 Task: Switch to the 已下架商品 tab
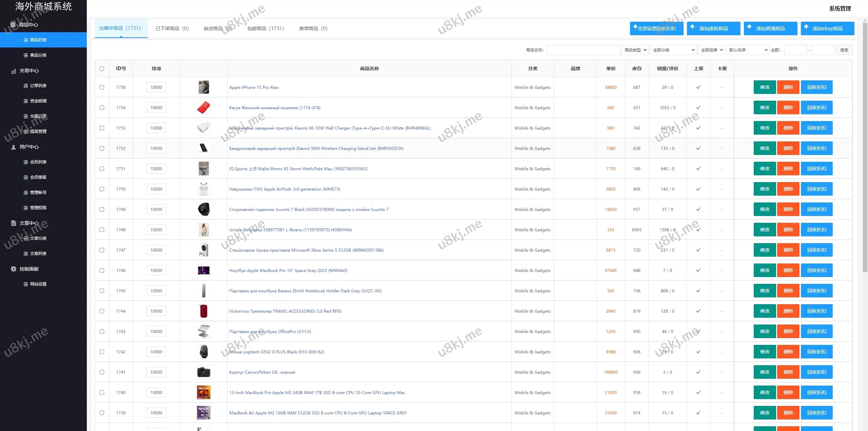tap(172, 28)
